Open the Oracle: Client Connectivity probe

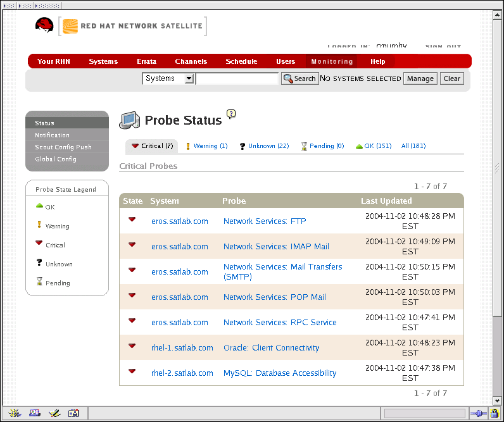pos(271,348)
